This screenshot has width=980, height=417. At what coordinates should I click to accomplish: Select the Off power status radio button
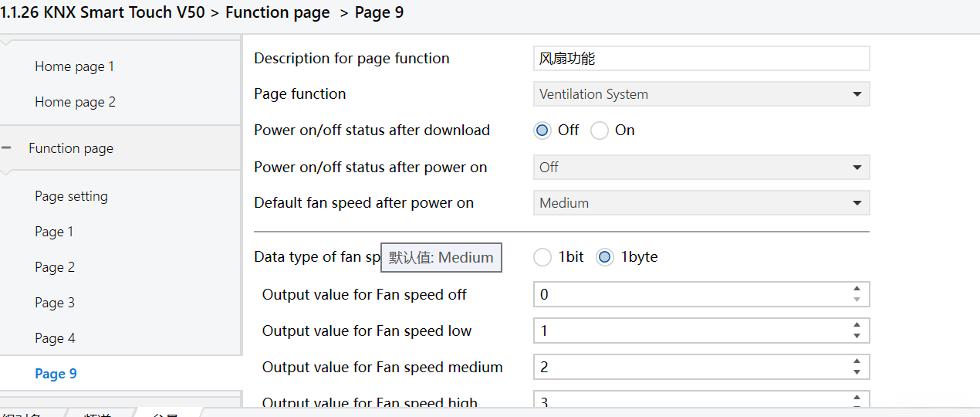point(542,131)
